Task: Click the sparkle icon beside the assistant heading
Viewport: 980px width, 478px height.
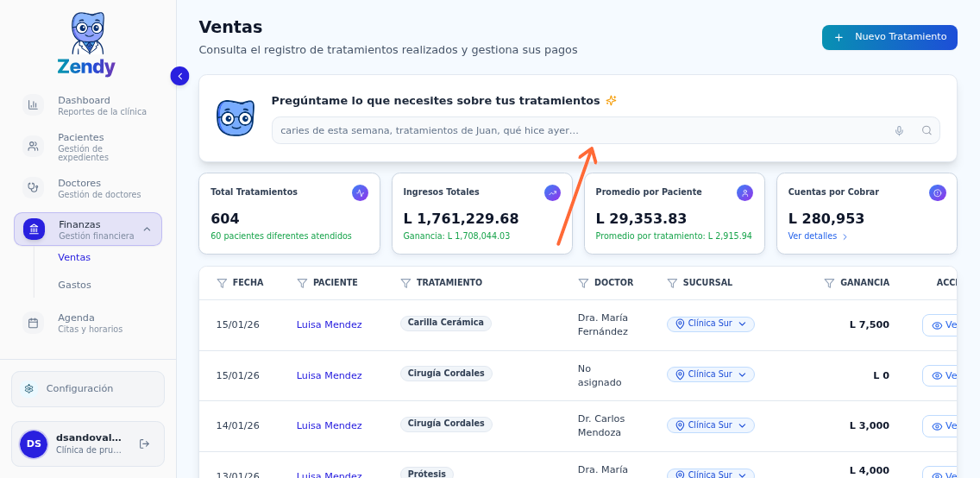Action: (x=612, y=101)
